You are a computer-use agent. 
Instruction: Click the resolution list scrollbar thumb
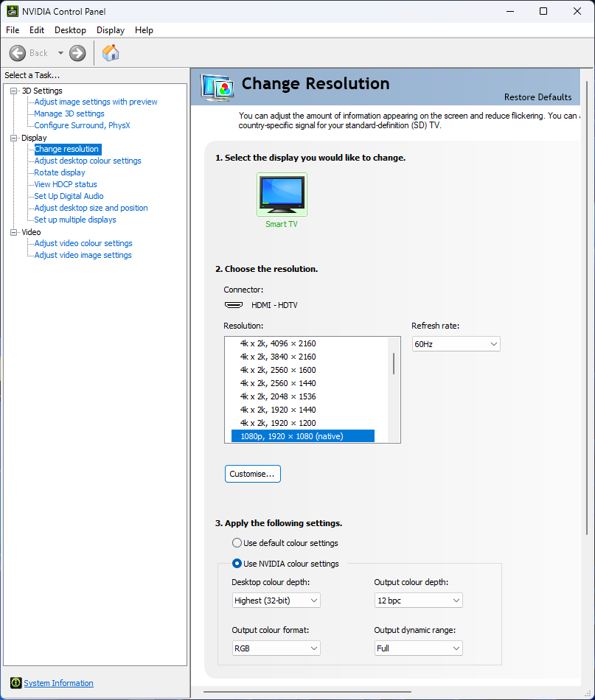[394, 363]
